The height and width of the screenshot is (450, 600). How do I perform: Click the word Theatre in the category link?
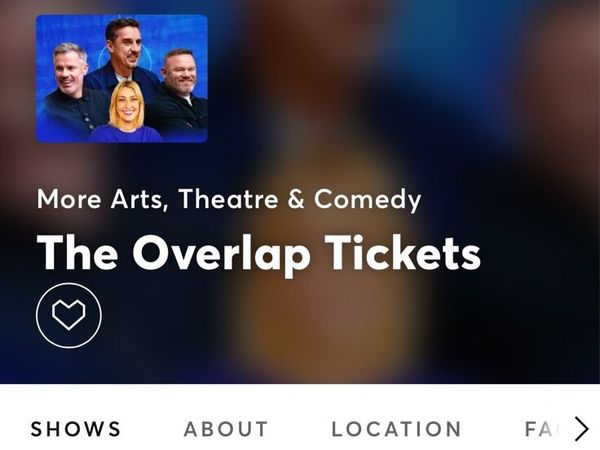point(228,199)
